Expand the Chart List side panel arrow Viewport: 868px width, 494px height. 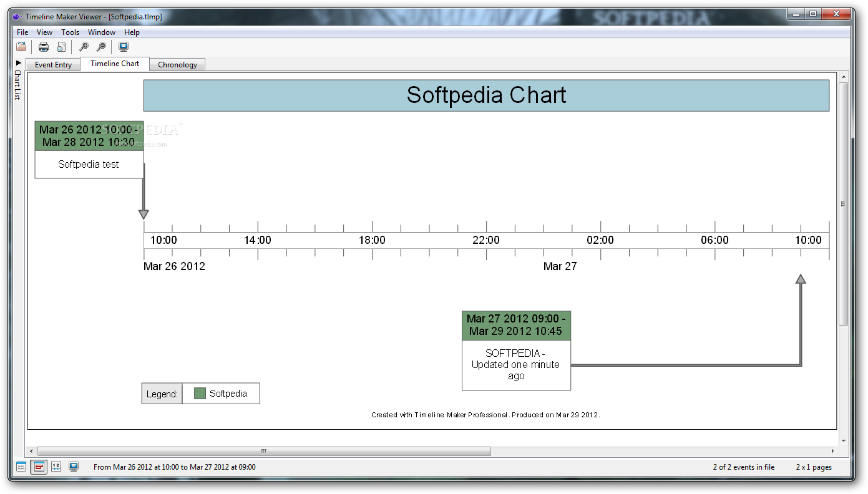(x=18, y=63)
